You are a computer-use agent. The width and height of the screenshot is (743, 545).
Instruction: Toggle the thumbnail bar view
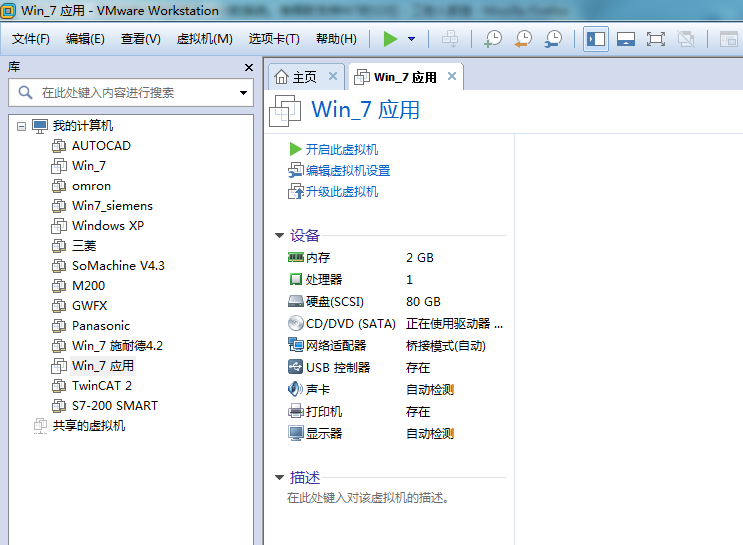[x=626, y=39]
